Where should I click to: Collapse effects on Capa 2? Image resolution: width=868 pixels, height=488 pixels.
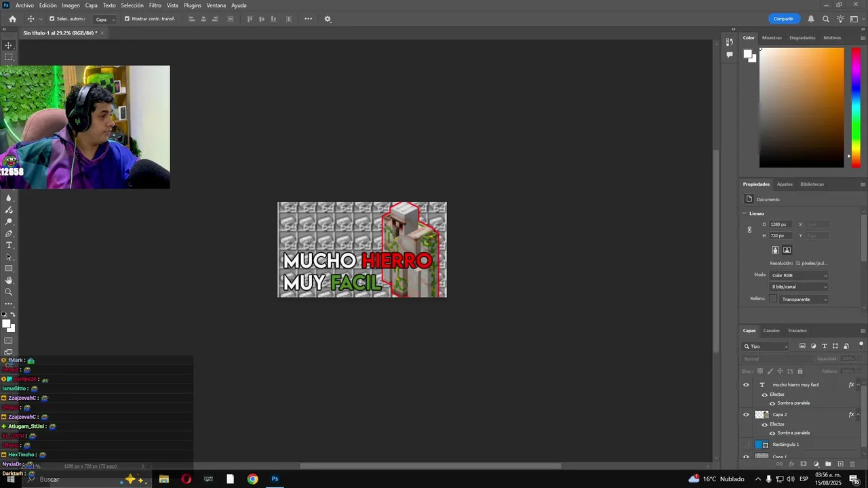859,415
